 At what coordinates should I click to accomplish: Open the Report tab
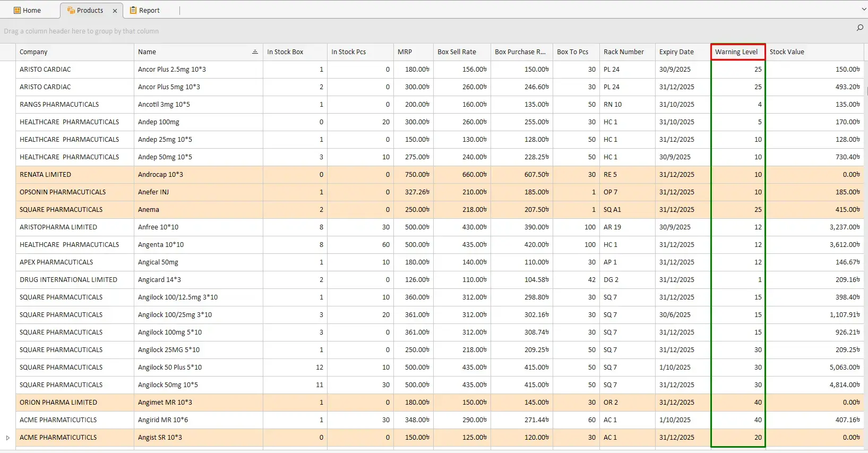point(145,10)
